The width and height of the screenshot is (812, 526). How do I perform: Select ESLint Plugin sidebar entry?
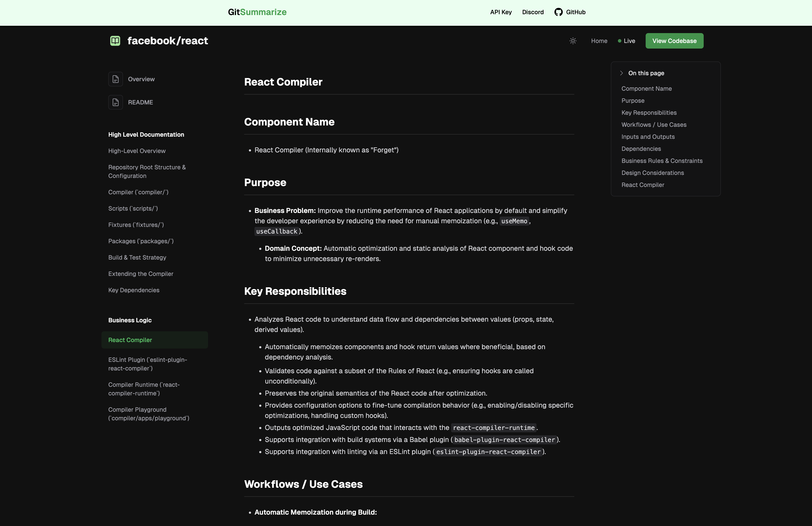pyautogui.click(x=147, y=364)
